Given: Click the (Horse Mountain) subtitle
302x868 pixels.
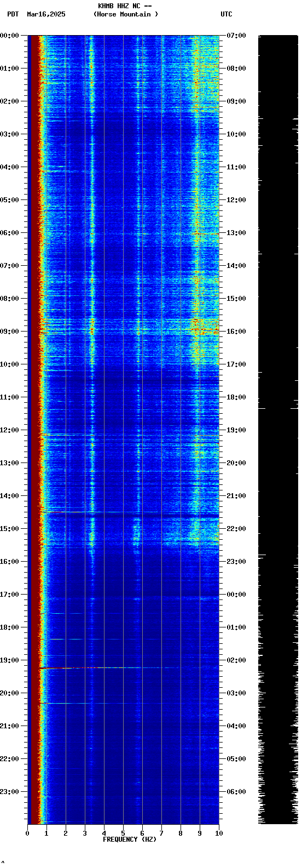Looking at the screenshot, I should 126,14.
